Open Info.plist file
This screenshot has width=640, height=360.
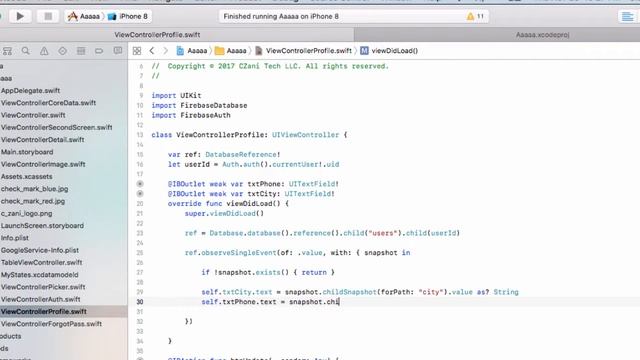point(15,238)
